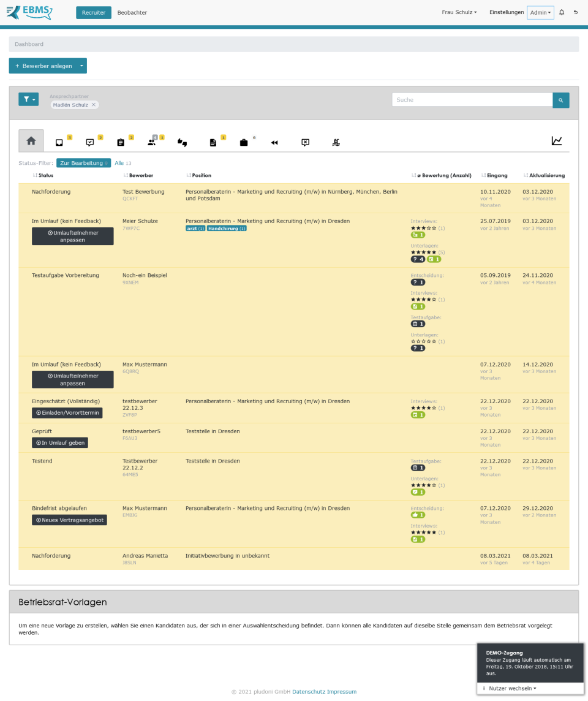This screenshot has width=588, height=701.
Task: Switch to the Recruiter view
Action: 93,12
